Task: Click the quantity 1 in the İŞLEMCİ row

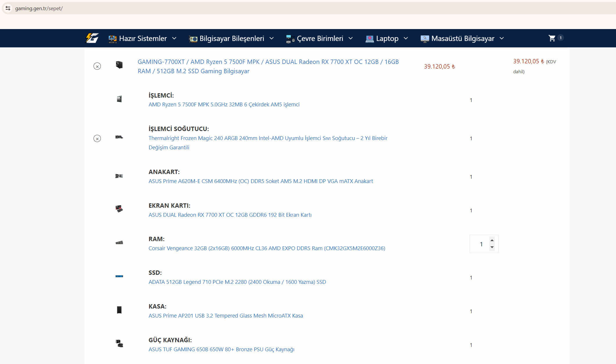Action: click(471, 100)
